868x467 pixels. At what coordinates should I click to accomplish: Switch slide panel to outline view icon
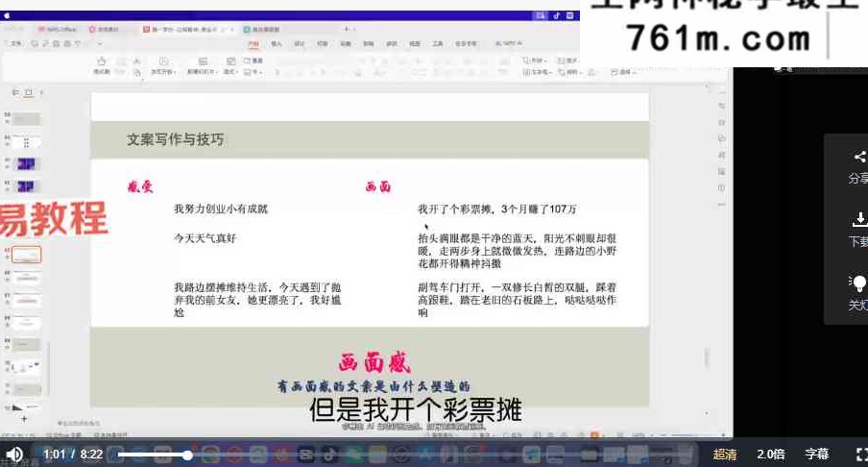pos(15,92)
